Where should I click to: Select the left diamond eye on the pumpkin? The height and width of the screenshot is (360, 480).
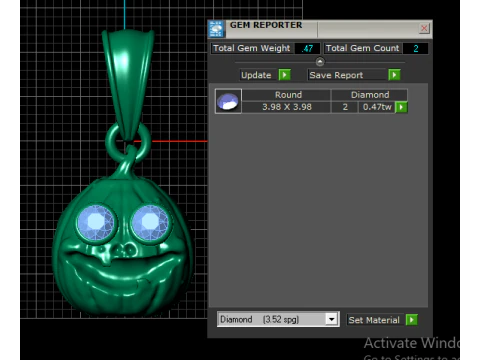(x=96, y=222)
